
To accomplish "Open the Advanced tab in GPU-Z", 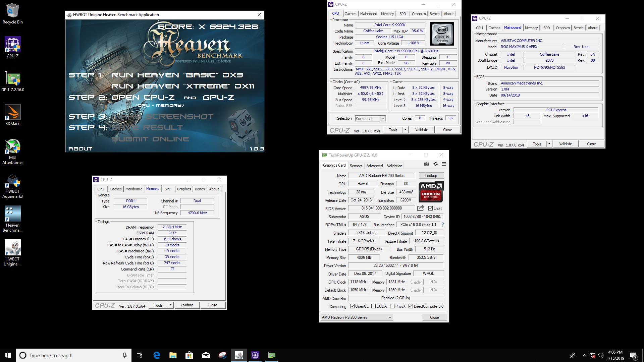I will 375,166.
